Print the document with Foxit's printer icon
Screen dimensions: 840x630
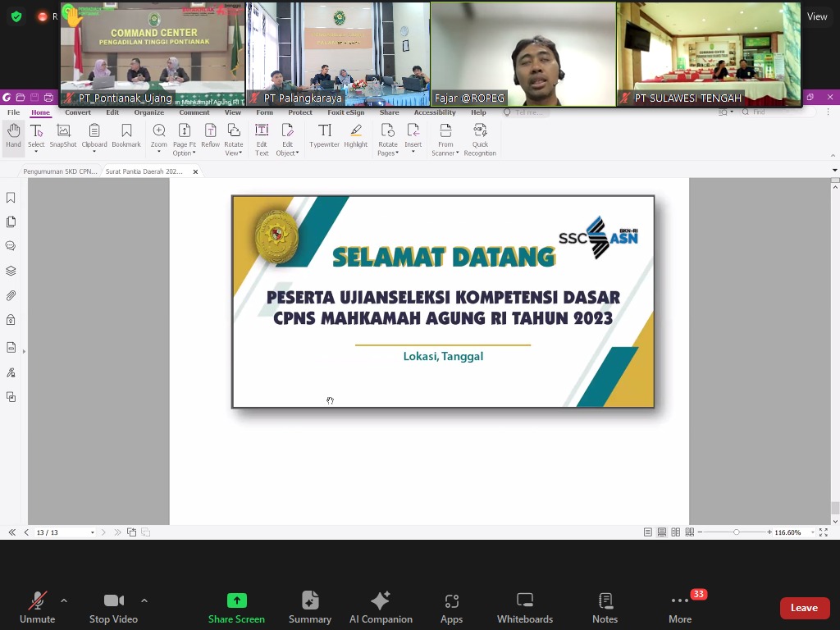click(48, 97)
